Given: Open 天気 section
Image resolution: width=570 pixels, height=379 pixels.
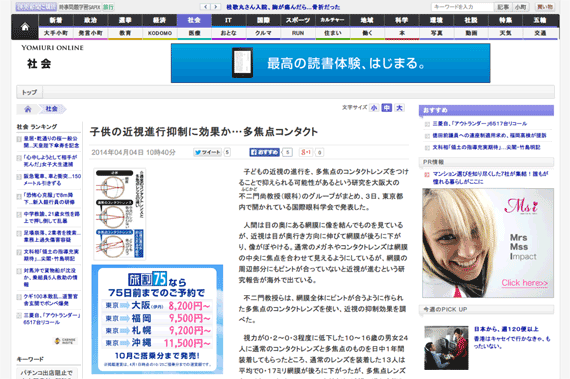Looking at the screenshot, I should [505, 33].
